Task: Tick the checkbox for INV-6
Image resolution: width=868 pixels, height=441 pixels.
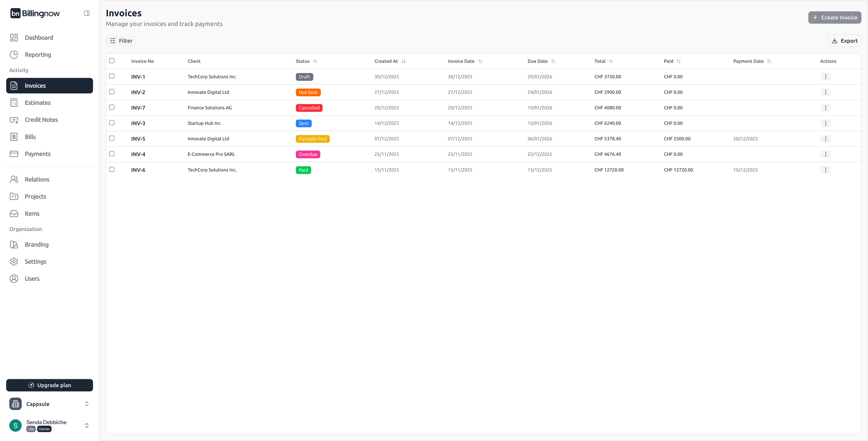Action: [x=112, y=170]
